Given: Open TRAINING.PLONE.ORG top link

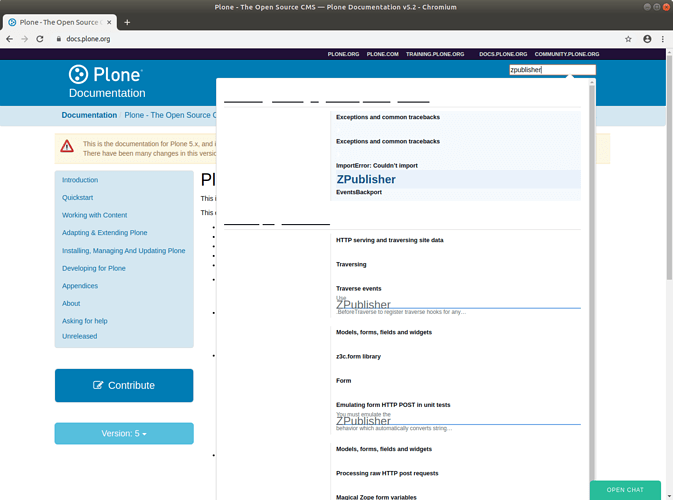Looking at the screenshot, I should [x=435, y=54].
